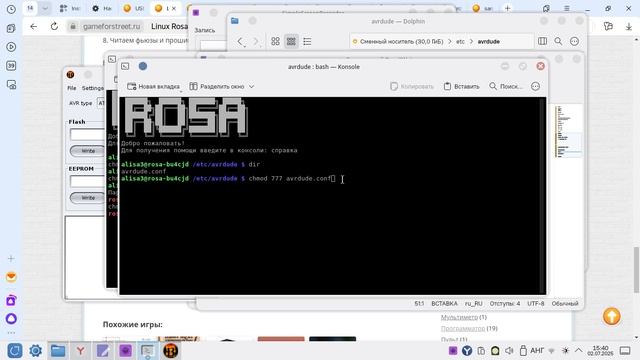Viewport: 640px width, 360px height.
Task: Open Yandex Browser from taskbar
Action: tap(80, 351)
